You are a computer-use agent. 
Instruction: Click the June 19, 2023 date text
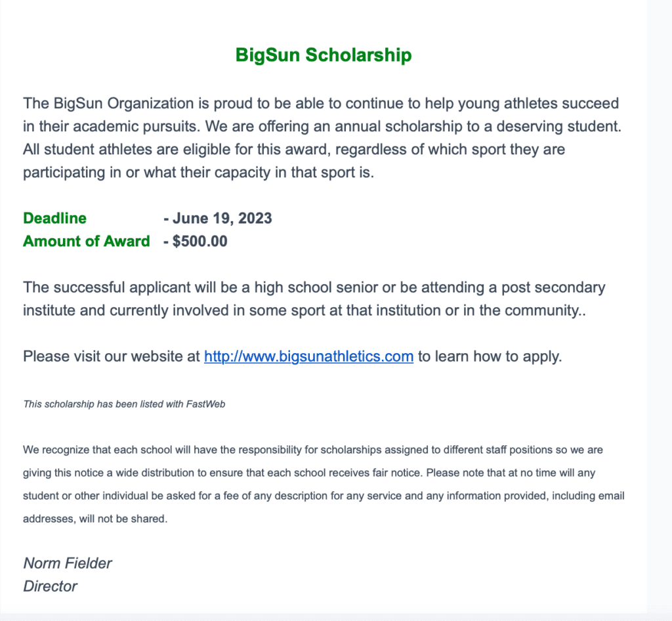coord(222,218)
